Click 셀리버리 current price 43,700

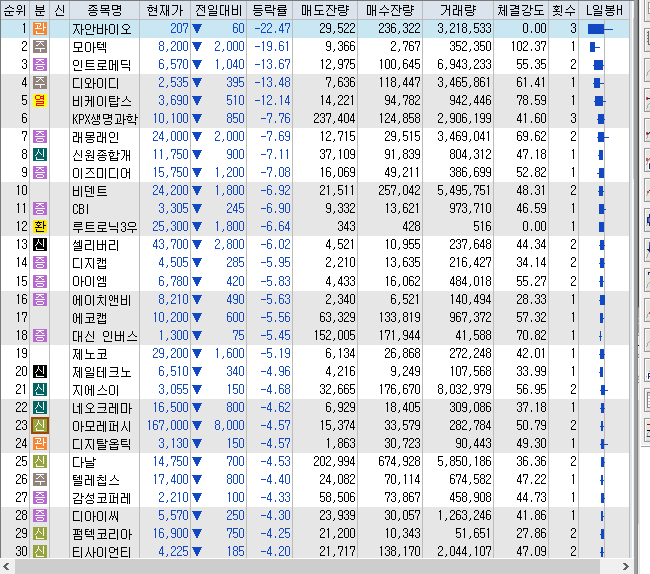pyautogui.click(x=170, y=245)
